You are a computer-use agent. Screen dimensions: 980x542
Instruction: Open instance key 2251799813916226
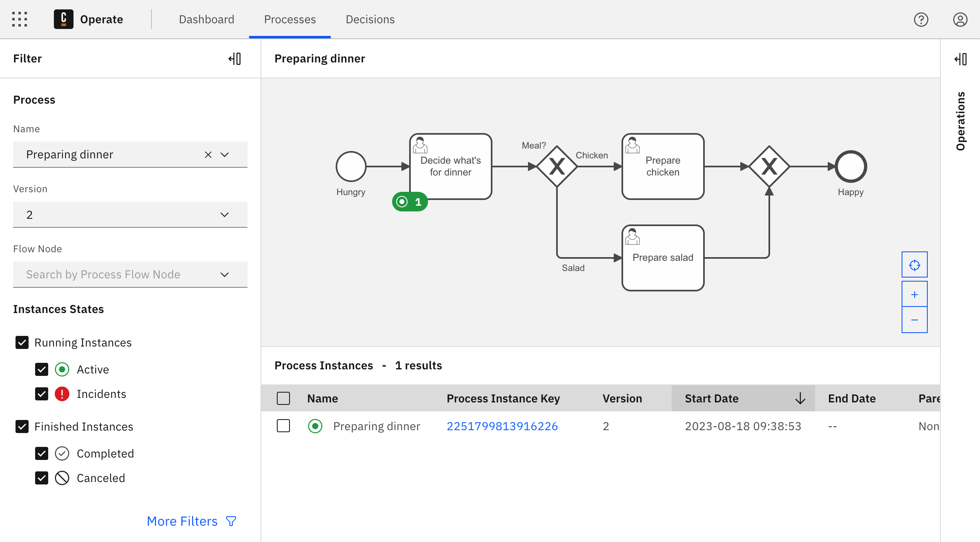[x=502, y=426]
